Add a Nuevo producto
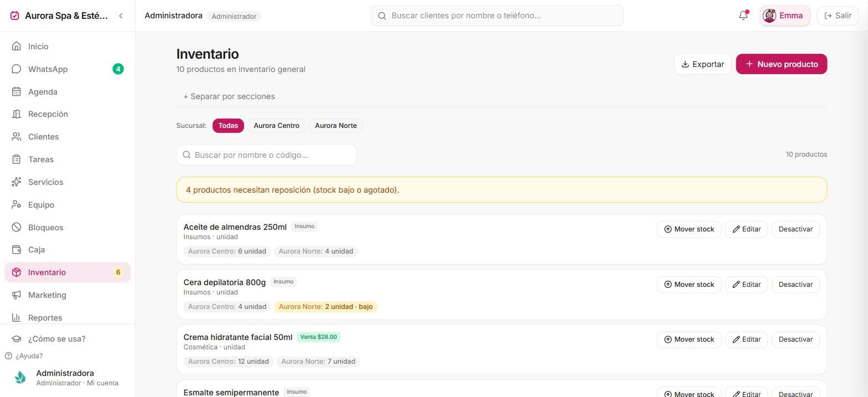This screenshot has width=868, height=397. (x=781, y=64)
